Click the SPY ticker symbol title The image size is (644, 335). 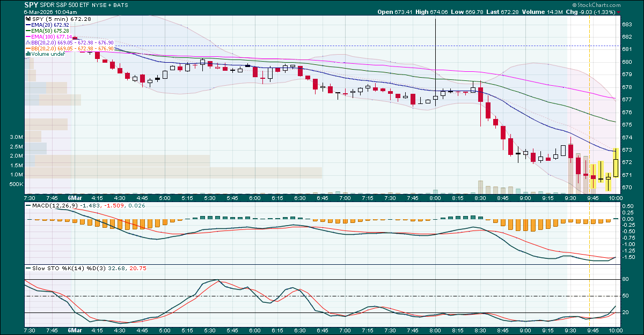point(31,5)
